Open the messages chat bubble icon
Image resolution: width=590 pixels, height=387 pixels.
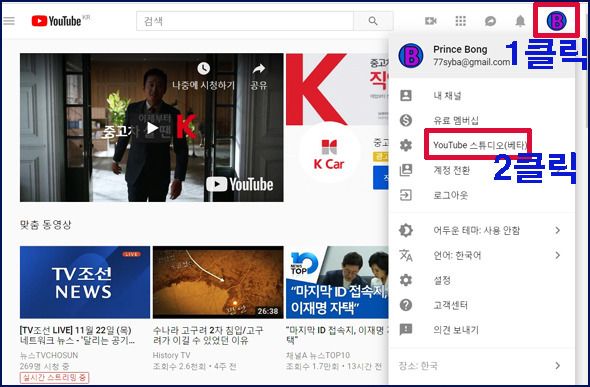click(490, 21)
